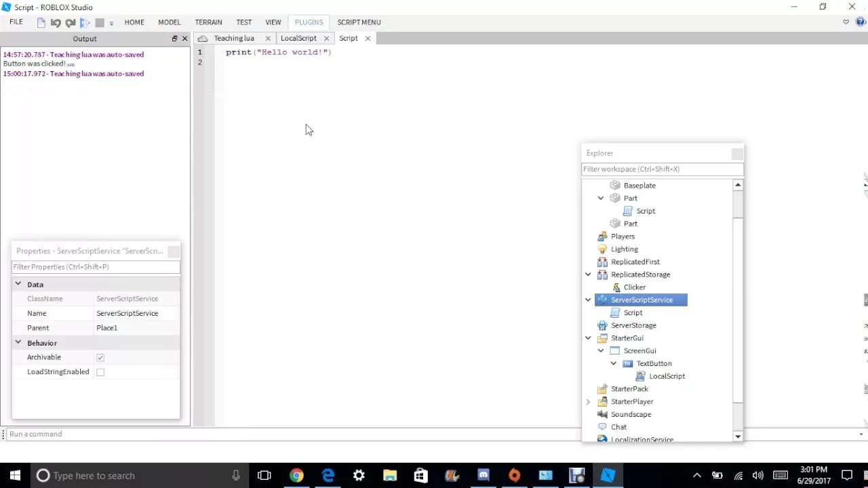The width and height of the screenshot is (868, 488).
Task: Open Chrome from the taskbar
Action: 296,475
